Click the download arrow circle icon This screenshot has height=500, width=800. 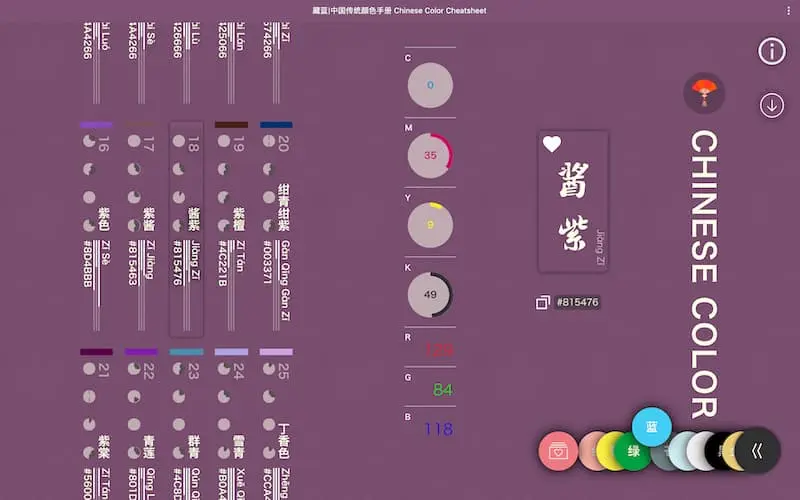coord(771,106)
